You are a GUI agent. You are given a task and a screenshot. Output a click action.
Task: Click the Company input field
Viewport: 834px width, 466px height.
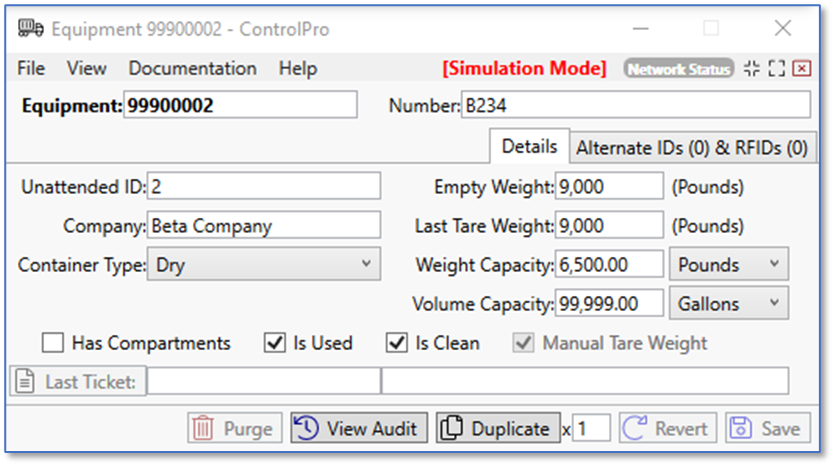click(x=264, y=226)
